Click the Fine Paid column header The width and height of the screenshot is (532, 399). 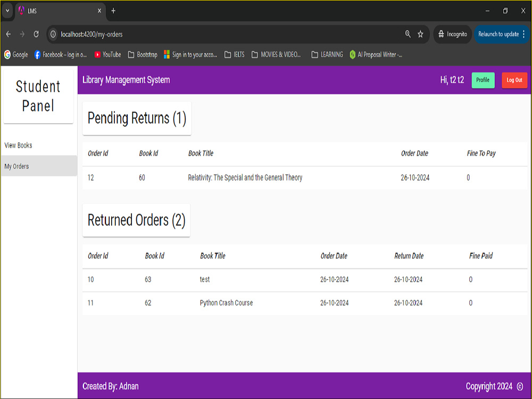pos(481,256)
